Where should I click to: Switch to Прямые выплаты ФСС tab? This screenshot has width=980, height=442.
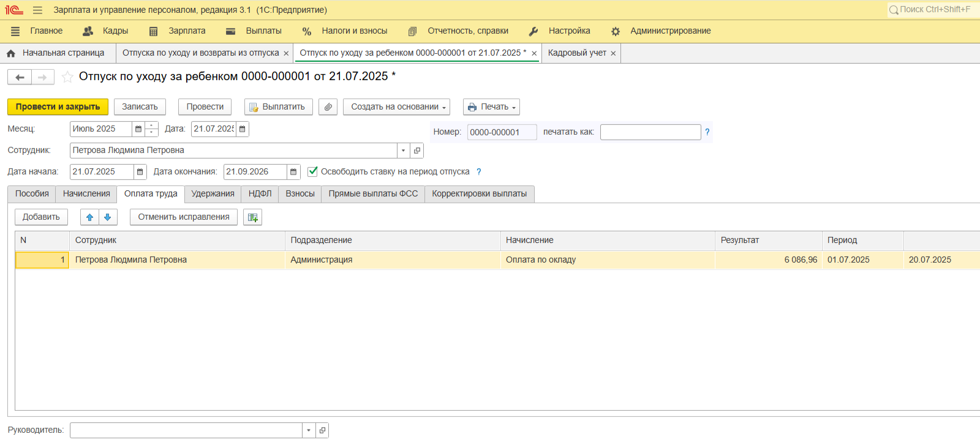(373, 194)
